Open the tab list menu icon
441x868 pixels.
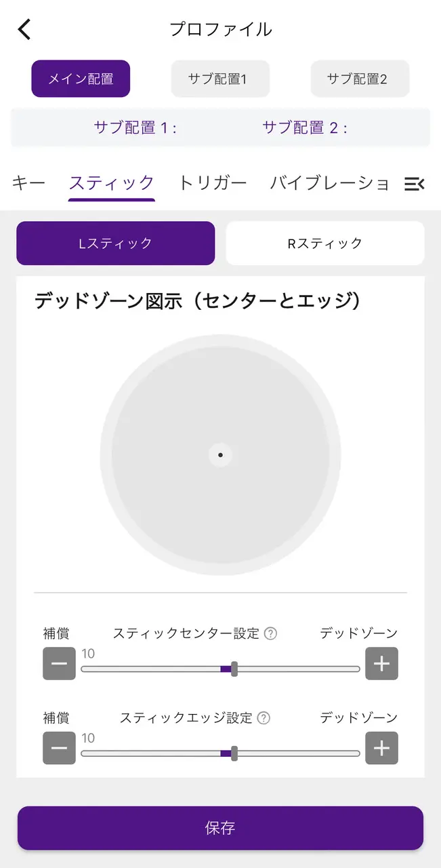[x=414, y=184]
